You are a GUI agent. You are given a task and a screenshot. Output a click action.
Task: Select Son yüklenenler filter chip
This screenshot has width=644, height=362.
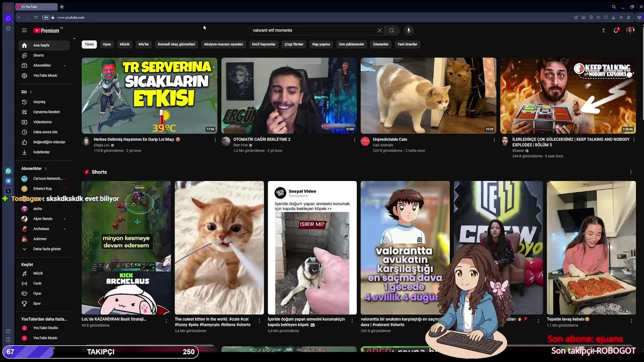tap(351, 44)
